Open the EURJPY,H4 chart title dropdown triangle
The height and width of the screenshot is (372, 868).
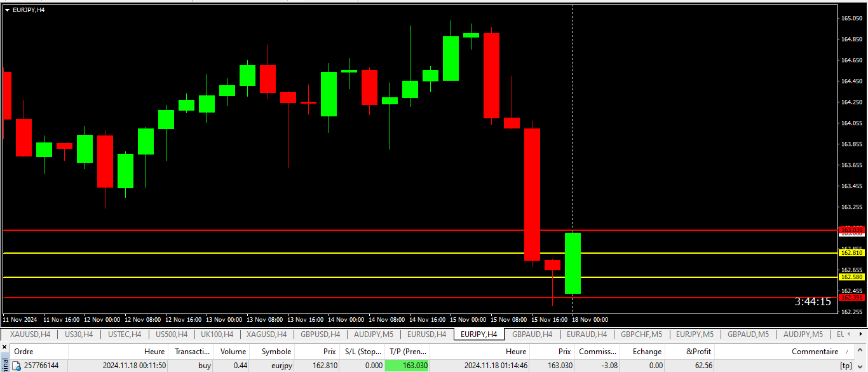(x=7, y=10)
